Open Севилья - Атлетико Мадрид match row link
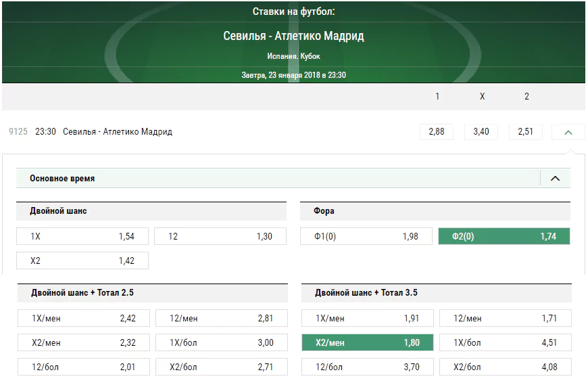 (x=118, y=132)
